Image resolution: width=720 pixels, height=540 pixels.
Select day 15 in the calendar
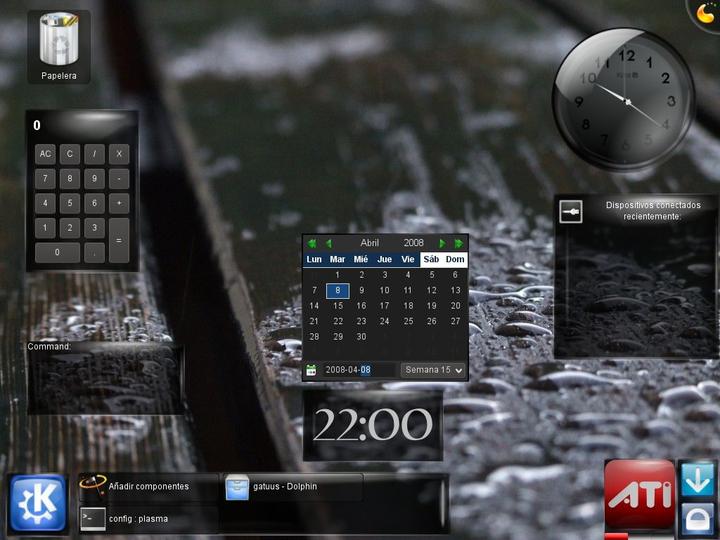pyautogui.click(x=338, y=306)
